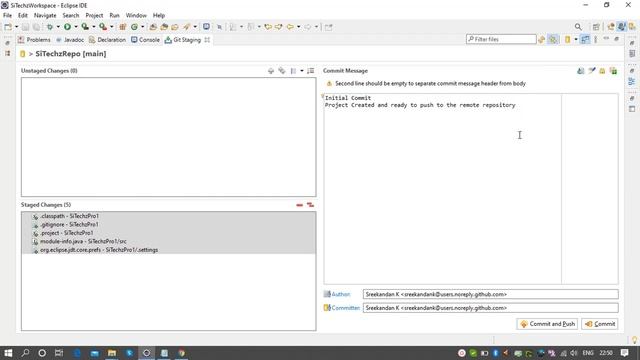Screen dimensions: 640x360
Task: Open the Window menu
Action: [x=136, y=16]
